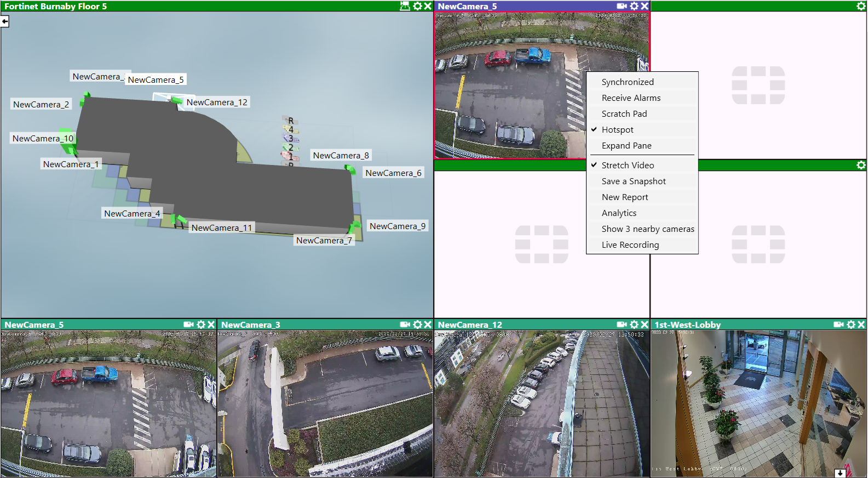Close the highlighted NewCamera_5 video pane
The height and width of the screenshot is (478, 868).
click(645, 6)
